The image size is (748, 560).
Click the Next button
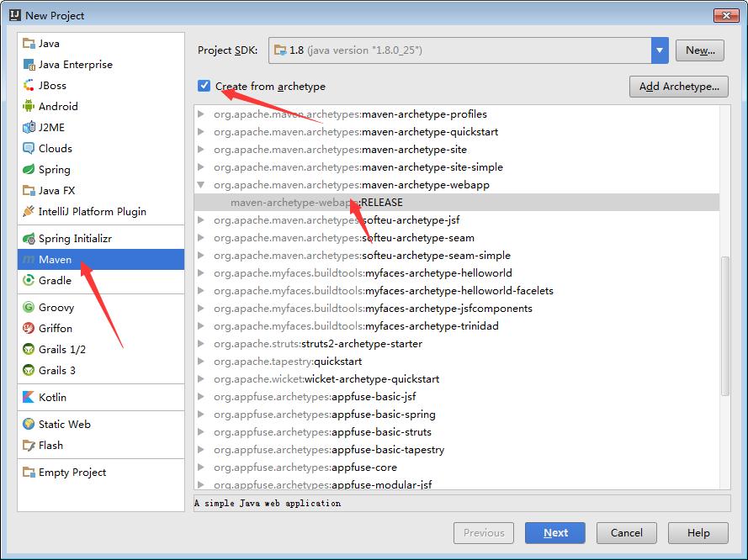tap(555, 533)
